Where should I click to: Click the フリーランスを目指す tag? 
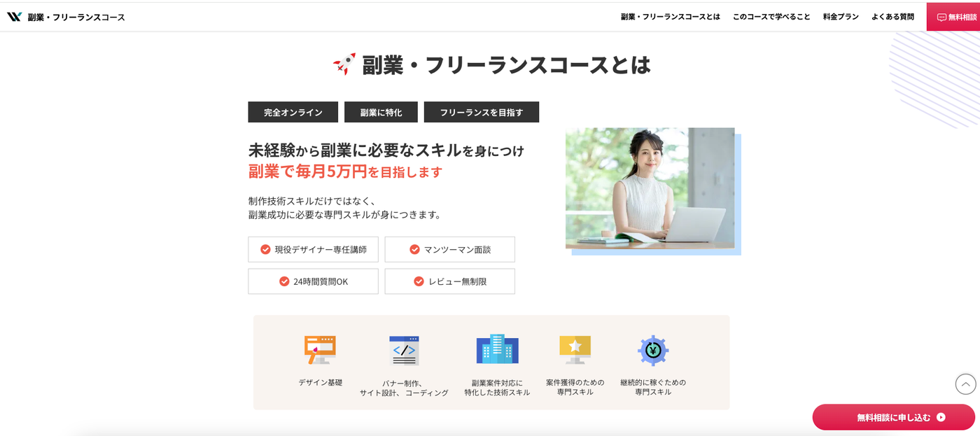pos(482,112)
